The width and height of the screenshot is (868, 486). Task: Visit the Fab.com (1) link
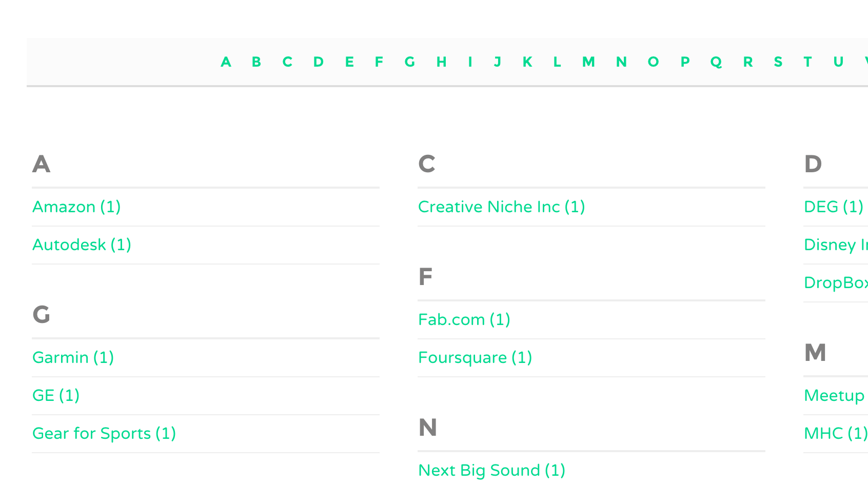(x=464, y=319)
